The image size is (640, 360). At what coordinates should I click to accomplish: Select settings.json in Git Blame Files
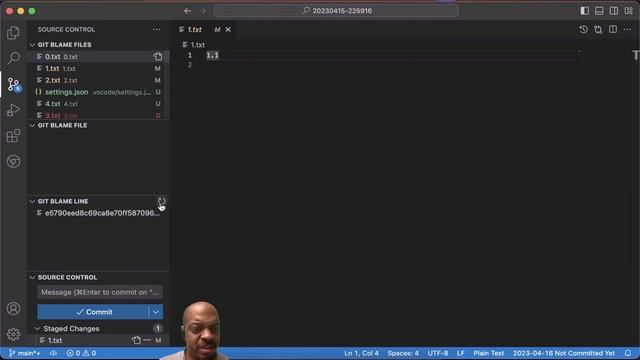pyautogui.click(x=98, y=92)
